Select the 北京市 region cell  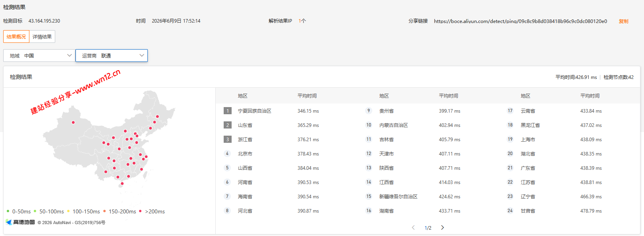click(245, 154)
